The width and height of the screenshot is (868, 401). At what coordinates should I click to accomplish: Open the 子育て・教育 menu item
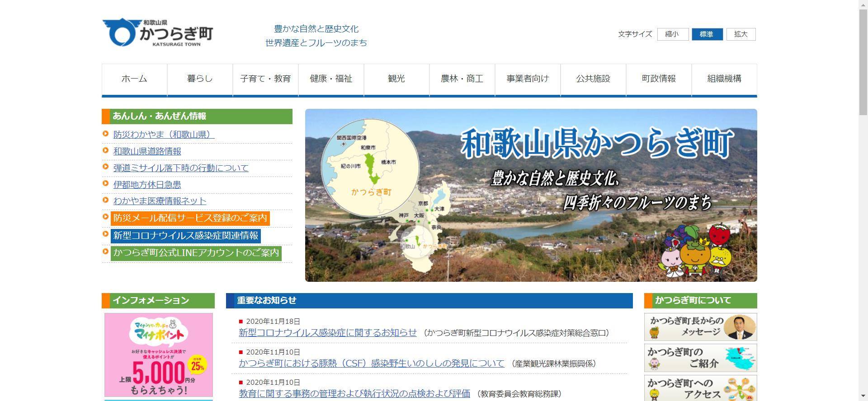click(x=265, y=79)
